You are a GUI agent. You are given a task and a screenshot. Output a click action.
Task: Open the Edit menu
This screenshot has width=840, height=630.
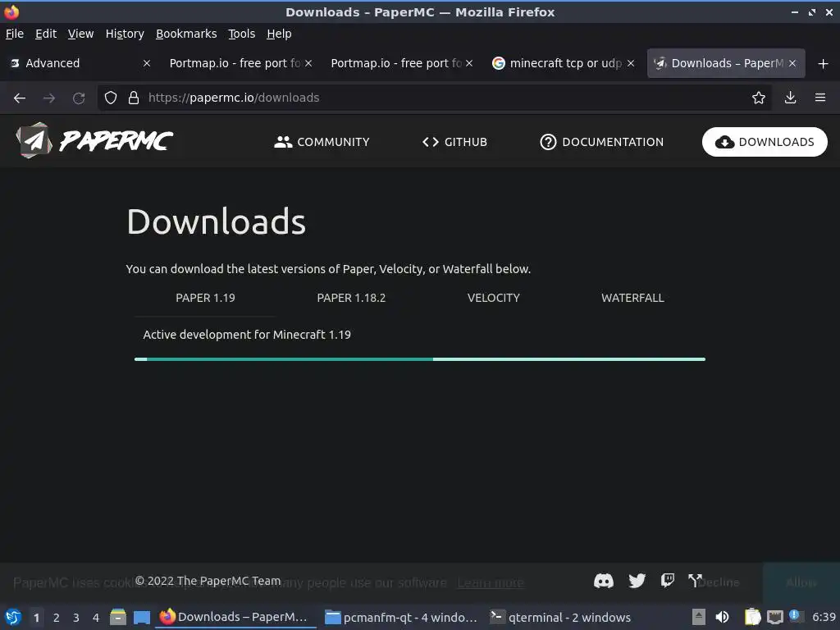point(46,34)
